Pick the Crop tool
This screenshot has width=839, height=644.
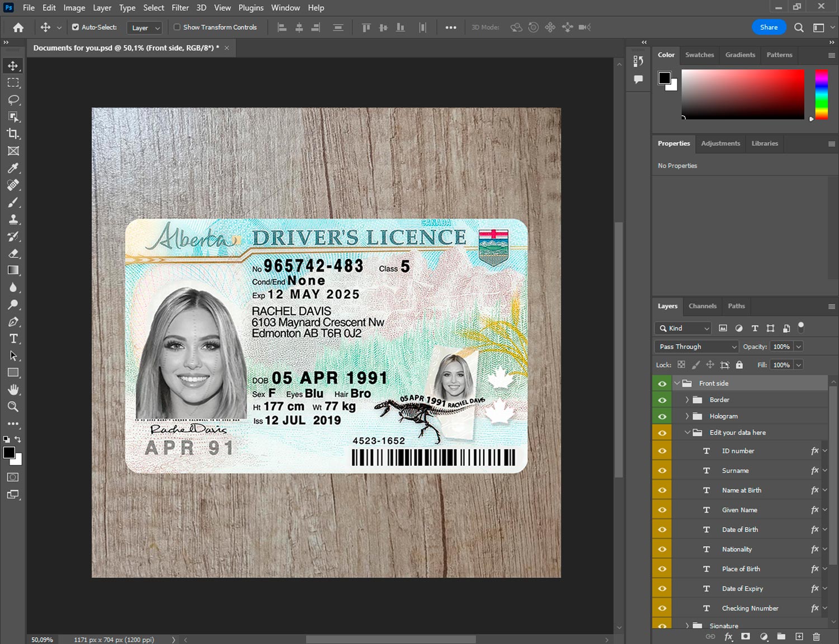pyautogui.click(x=13, y=134)
